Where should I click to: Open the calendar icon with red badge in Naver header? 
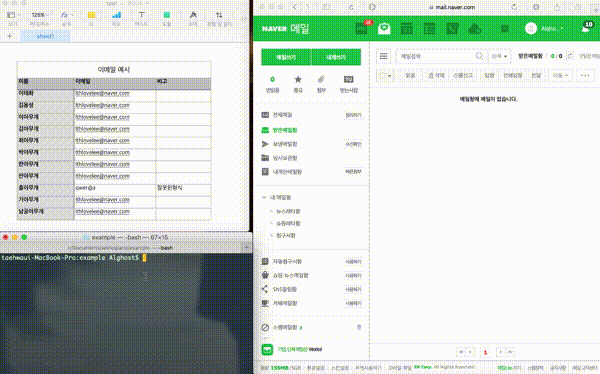click(x=362, y=28)
